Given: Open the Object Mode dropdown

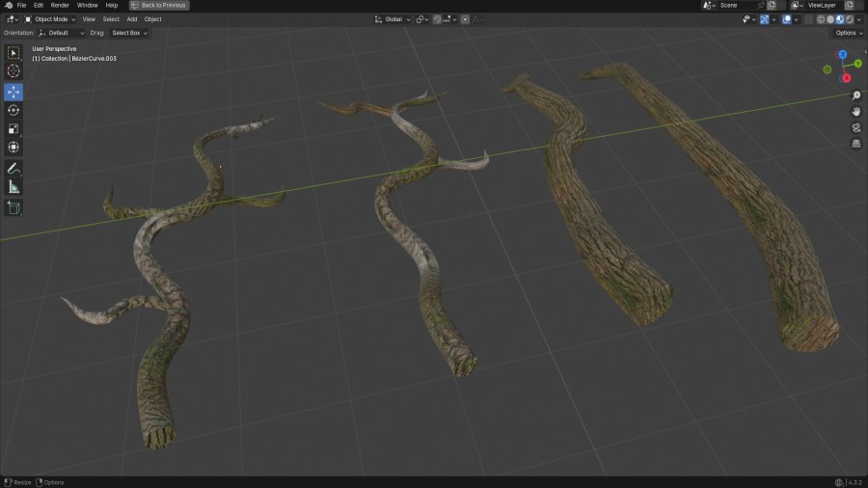Looking at the screenshot, I should tap(50, 19).
